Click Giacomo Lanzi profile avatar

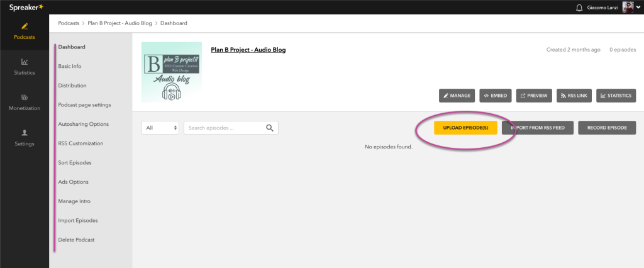628,7
